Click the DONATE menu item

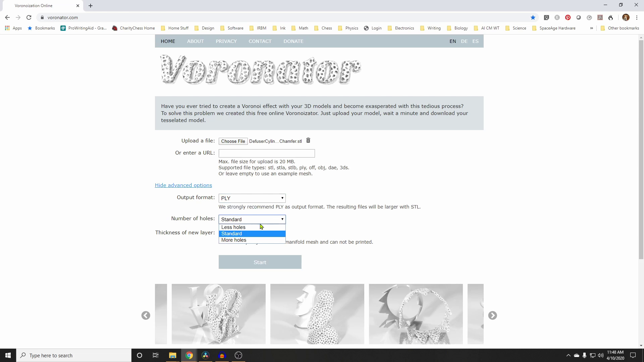point(293,41)
